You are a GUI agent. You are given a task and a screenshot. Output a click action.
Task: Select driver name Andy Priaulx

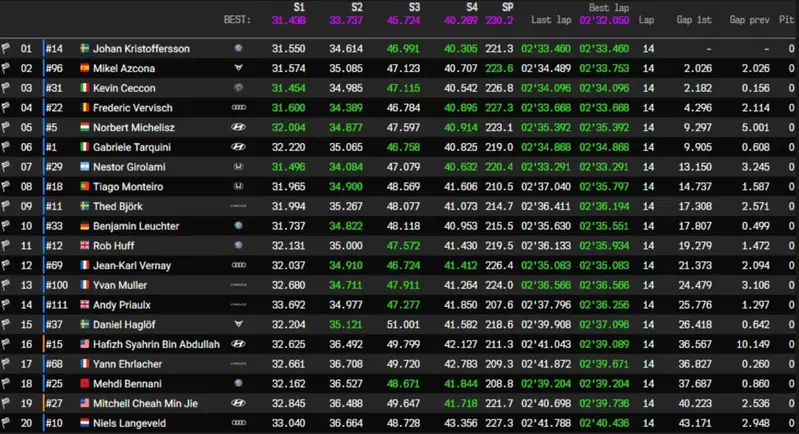click(x=122, y=305)
